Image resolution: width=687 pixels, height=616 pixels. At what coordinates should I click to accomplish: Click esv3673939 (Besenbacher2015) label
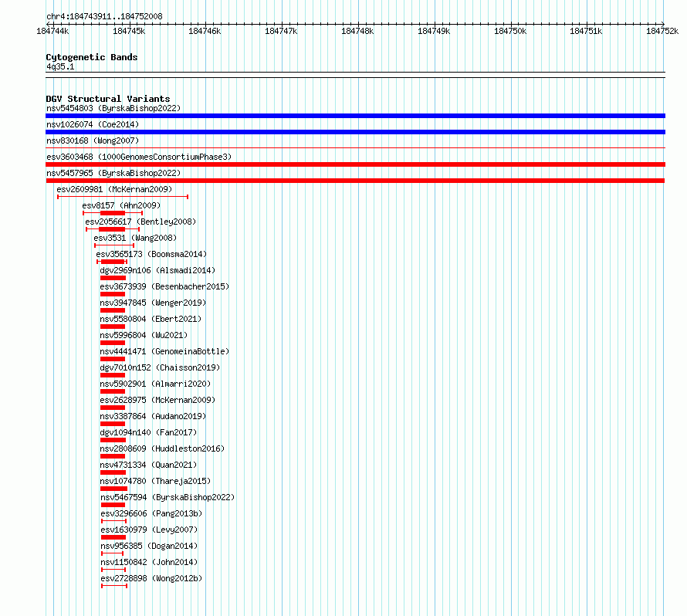point(164,286)
